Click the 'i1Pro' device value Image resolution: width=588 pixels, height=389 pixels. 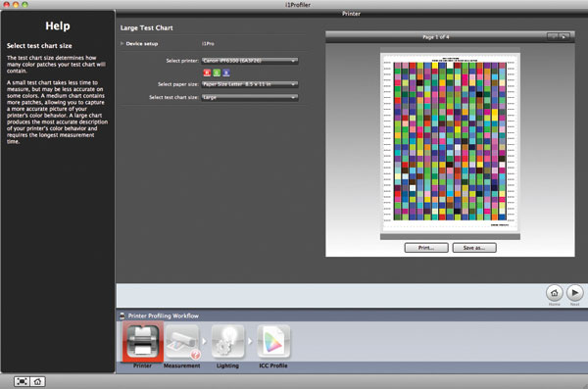pyautogui.click(x=208, y=43)
